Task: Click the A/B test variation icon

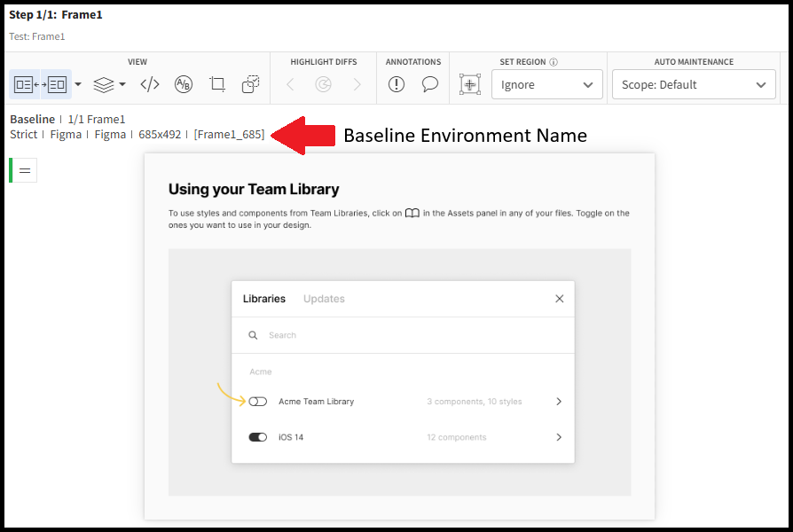Action: [184, 84]
